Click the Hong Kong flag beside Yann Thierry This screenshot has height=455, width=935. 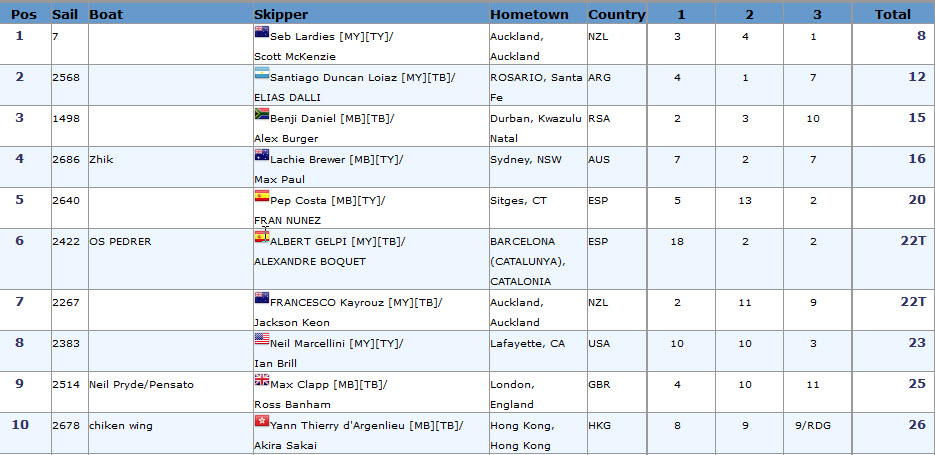pyautogui.click(x=262, y=421)
